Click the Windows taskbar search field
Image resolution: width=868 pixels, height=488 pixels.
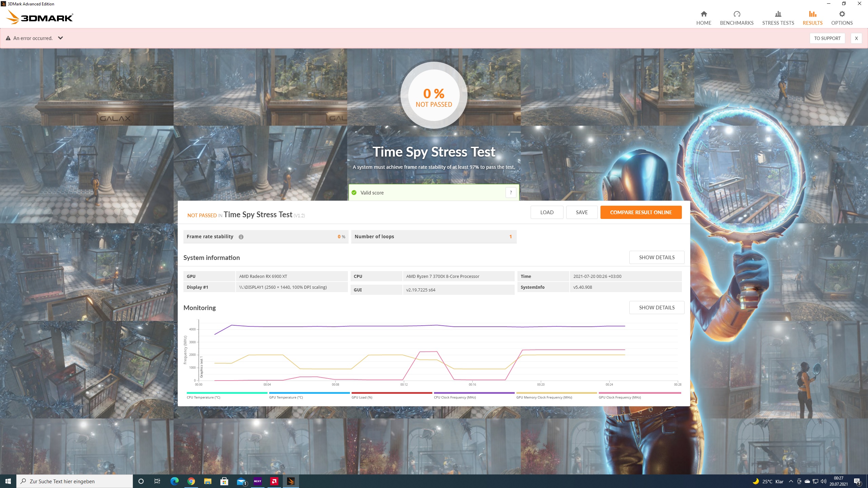pyautogui.click(x=75, y=481)
